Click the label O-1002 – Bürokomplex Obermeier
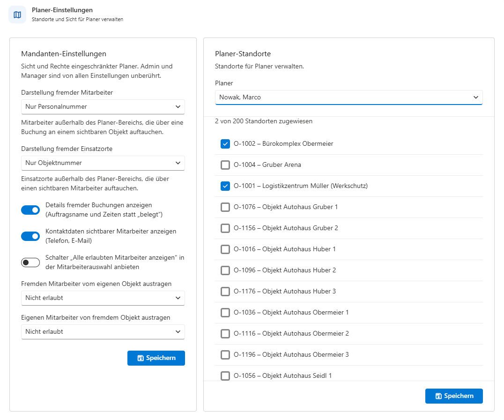This screenshot has width=504, height=420. pos(283,144)
